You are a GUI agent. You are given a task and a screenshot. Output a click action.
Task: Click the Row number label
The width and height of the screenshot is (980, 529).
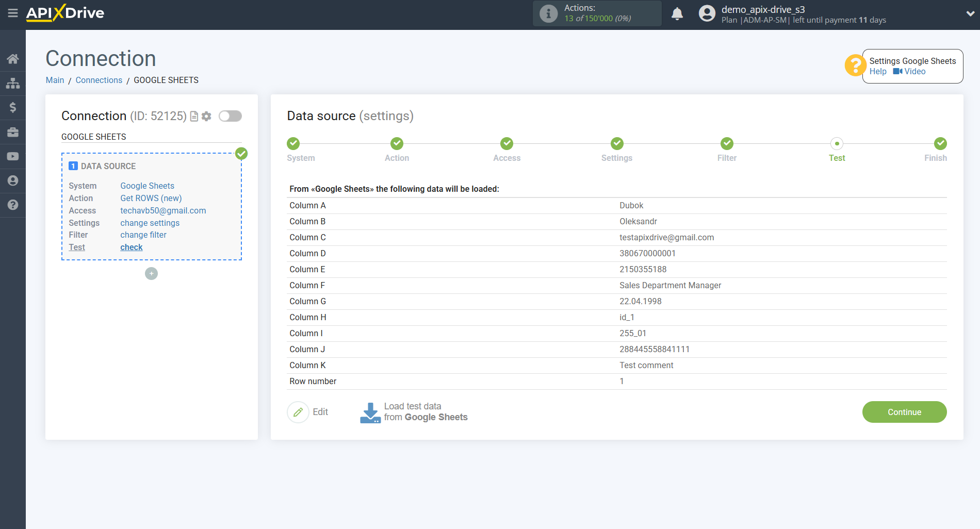pyautogui.click(x=313, y=381)
